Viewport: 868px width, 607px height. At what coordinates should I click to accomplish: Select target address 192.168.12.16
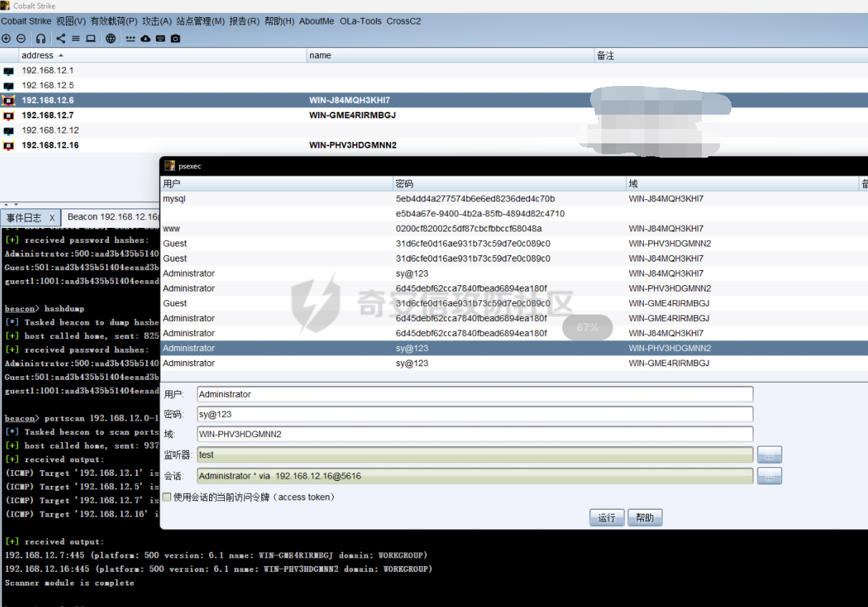click(50, 145)
